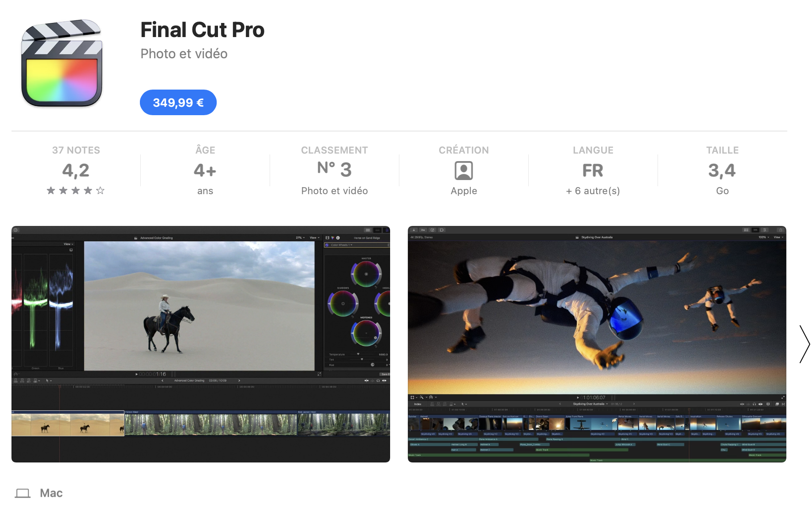812x511 pixels.
Task: Click the TAILLE 3,4 Go size info
Action: [x=722, y=170]
